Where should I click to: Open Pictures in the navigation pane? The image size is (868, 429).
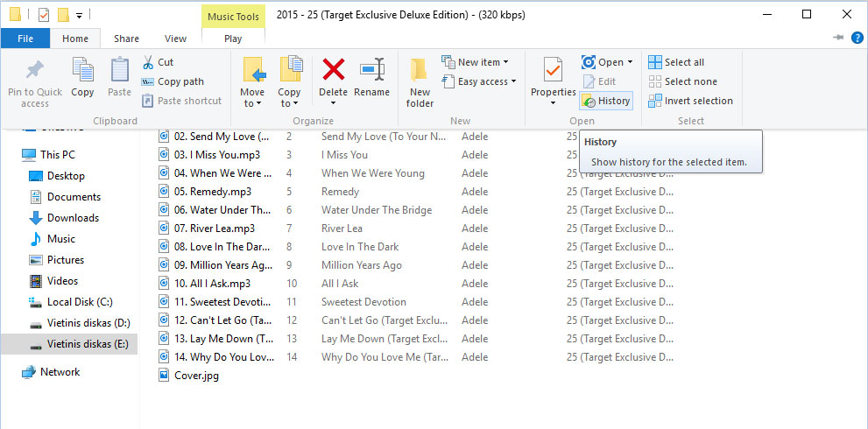point(56,260)
